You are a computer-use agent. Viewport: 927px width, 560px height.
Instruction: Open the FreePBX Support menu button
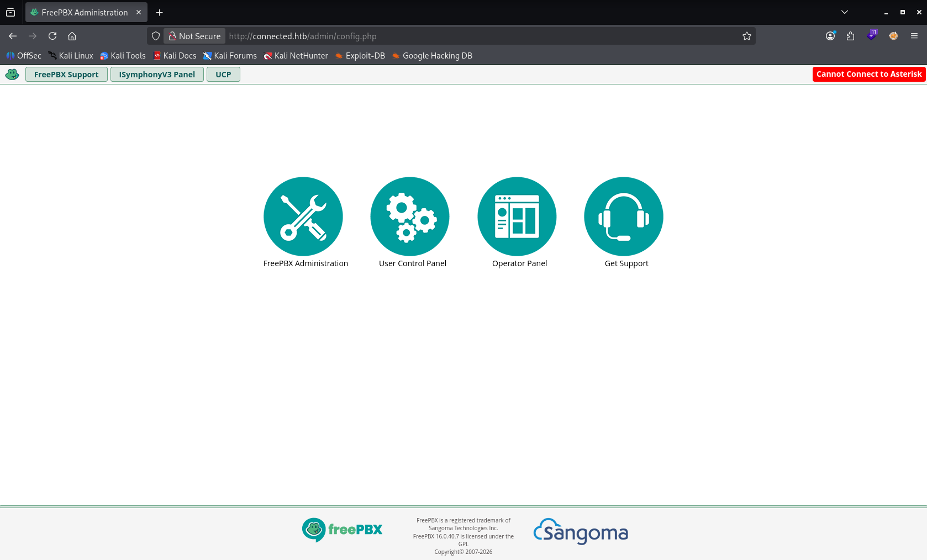(x=66, y=75)
